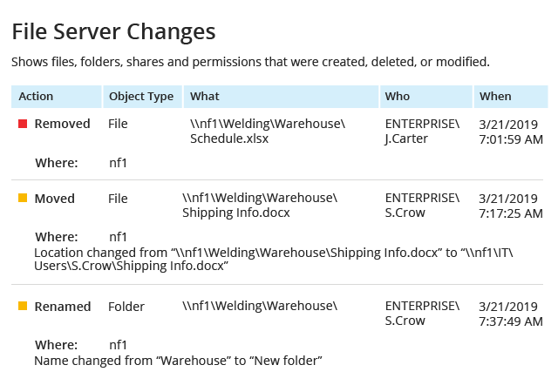Click the Name changed from Warehouse text
Viewport: 558px width, 392px height.
tap(178, 361)
